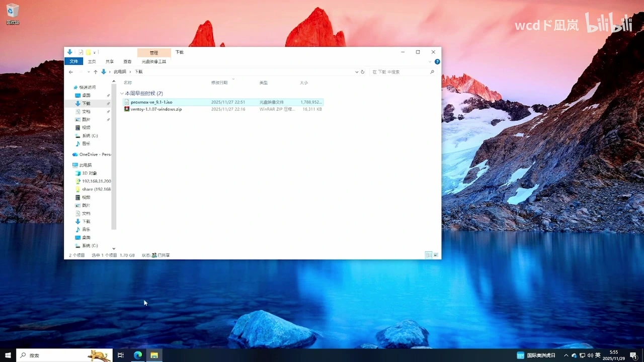Click the File Explorer help question-mark icon
Image resolution: width=644 pixels, height=362 pixels.
[437, 61]
